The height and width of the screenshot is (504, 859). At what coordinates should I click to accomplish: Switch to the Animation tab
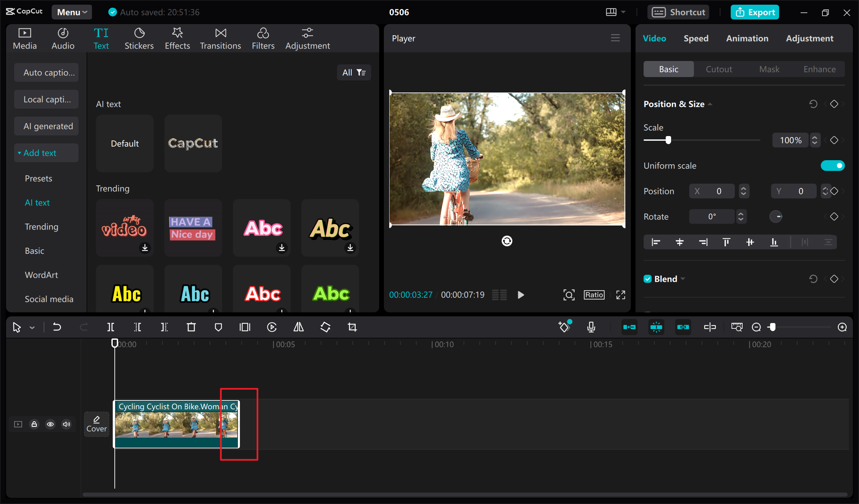point(747,38)
